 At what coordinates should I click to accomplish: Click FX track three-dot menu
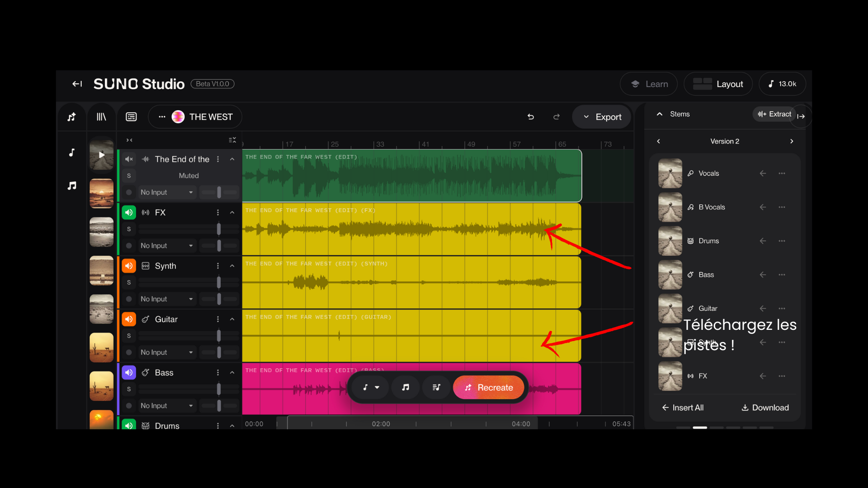pos(218,212)
